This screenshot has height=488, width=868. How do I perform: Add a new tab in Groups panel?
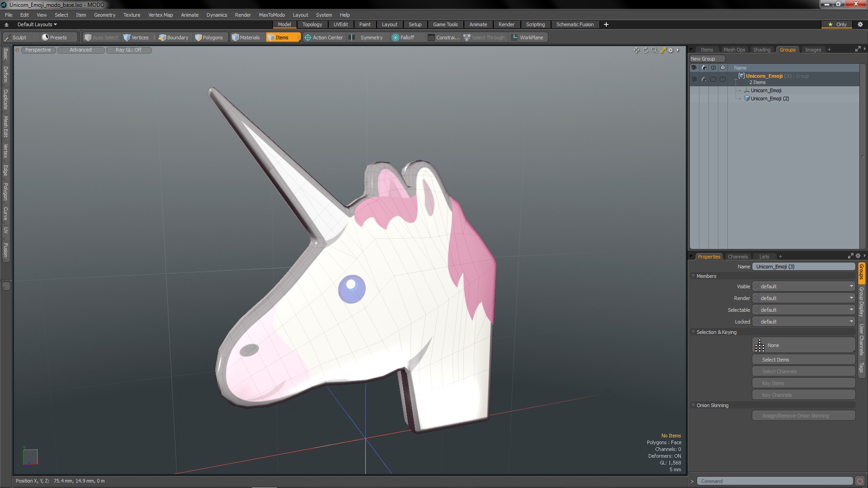coord(829,50)
